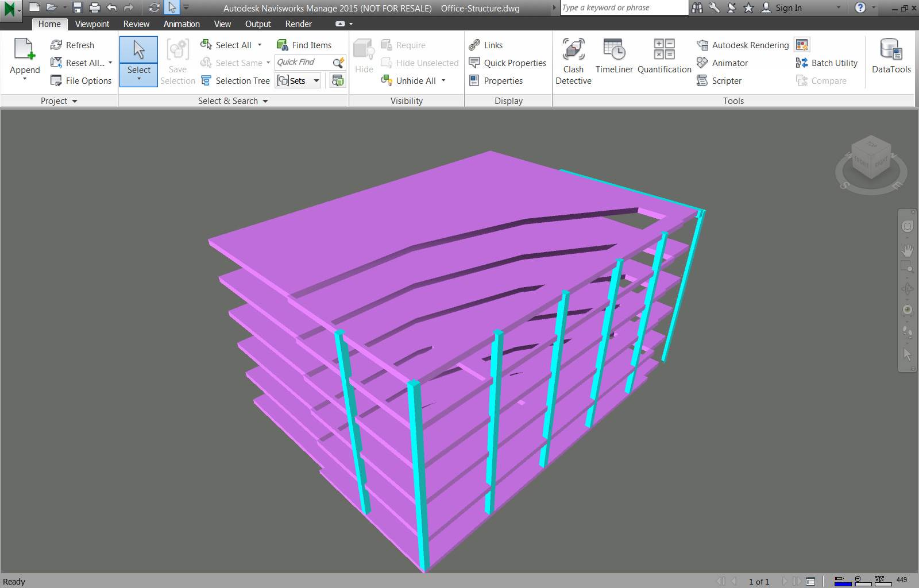Switch to the Review tab

[x=136, y=24]
